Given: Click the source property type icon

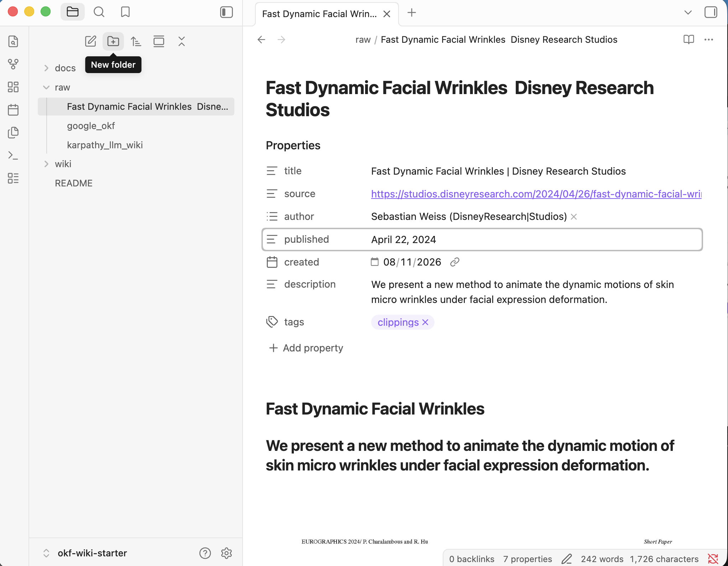Looking at the screenshot, I should point(272,194).
